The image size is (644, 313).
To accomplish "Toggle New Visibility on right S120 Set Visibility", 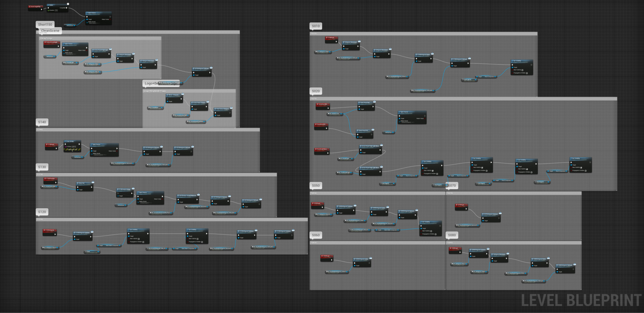I will pyautogui.click(x=198, y=239).
